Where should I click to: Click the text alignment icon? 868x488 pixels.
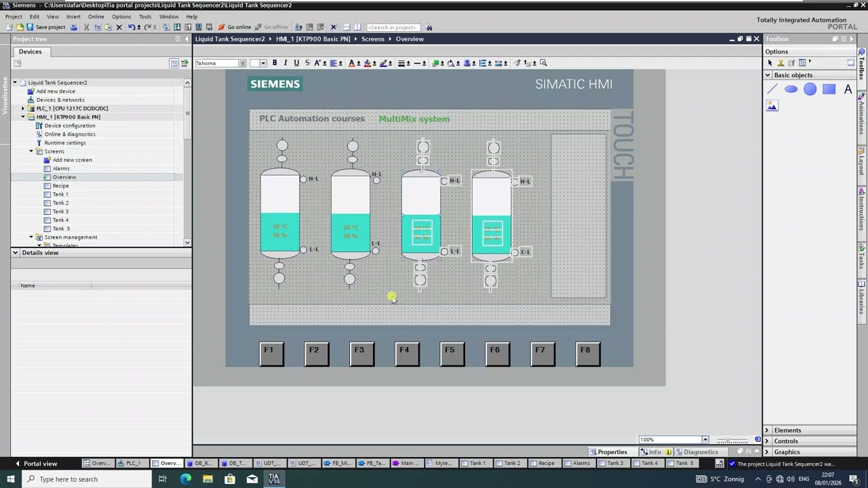[334, 63]
